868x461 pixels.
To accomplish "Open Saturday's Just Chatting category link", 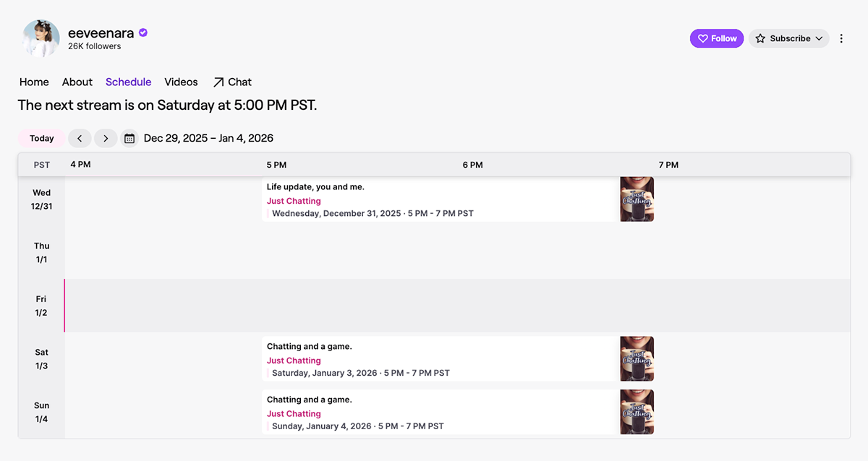I will [x=294, y=361].
